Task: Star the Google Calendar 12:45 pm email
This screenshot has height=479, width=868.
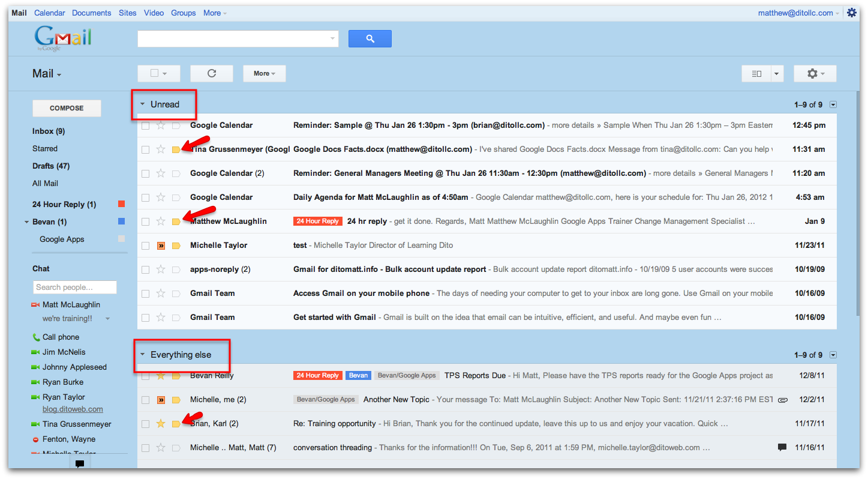Action: [161, 125]
